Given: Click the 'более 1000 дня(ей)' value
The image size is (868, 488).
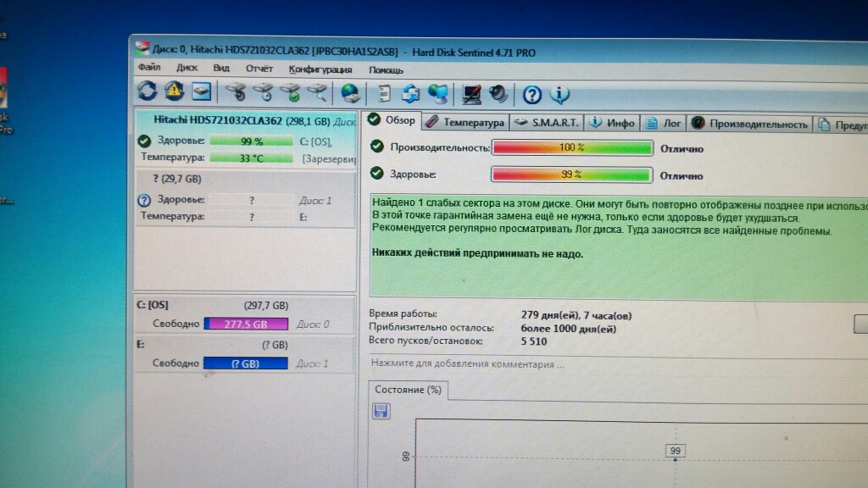Looking at the screenshot, I should click(568, 329).
